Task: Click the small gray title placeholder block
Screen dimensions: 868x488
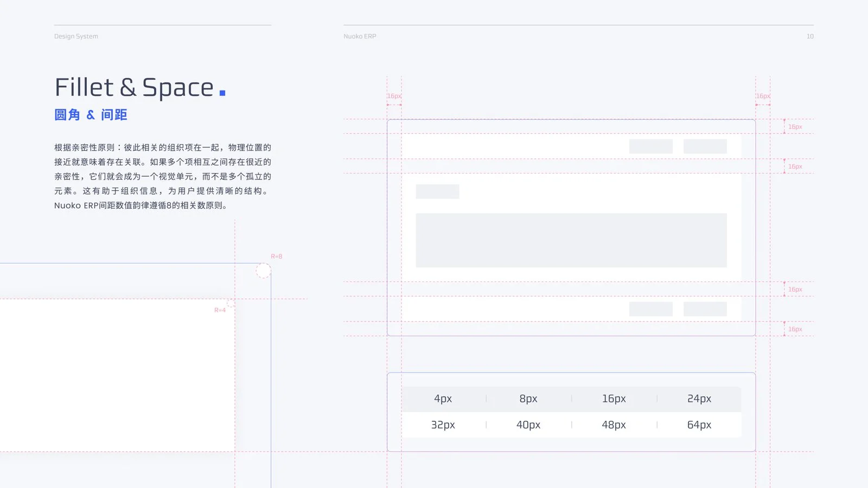Action: [437, 191]
